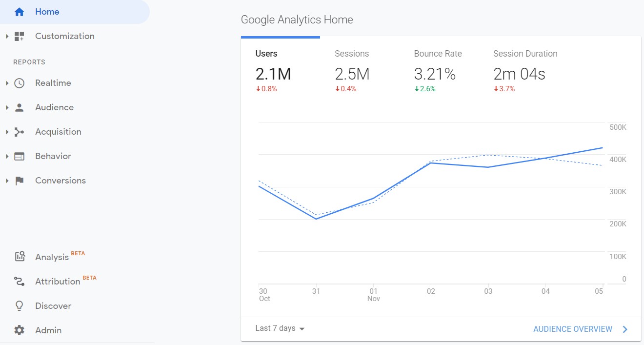Select the Behavior report icon
The height and width of the screenshot is (345, 644).
pos(19,156)
